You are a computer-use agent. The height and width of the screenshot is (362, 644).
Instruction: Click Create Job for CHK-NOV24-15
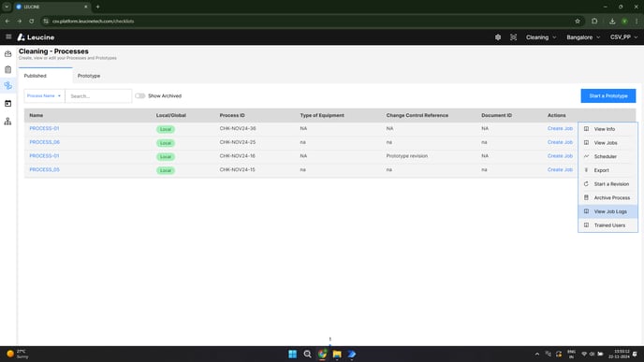pos(560,169)
